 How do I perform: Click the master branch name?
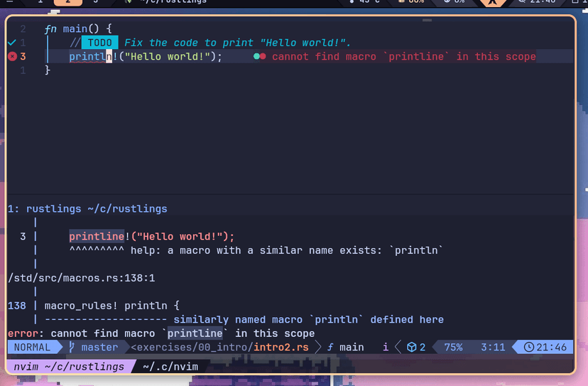pyautogui.click(x=99, y=348)
